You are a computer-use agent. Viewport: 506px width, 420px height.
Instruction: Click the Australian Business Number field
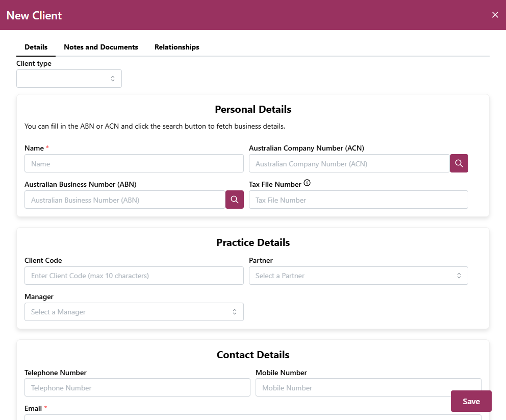[124, 200]
